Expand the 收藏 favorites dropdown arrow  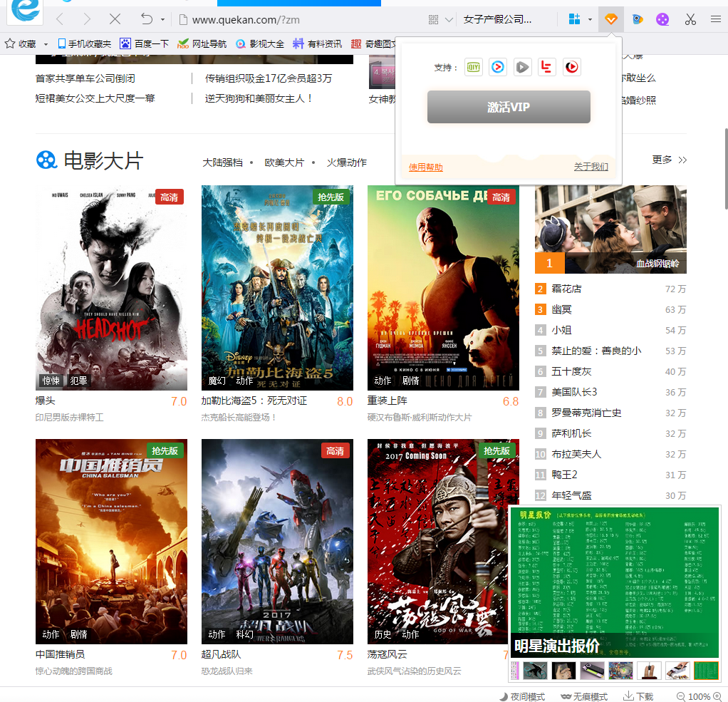click(46, 44)
